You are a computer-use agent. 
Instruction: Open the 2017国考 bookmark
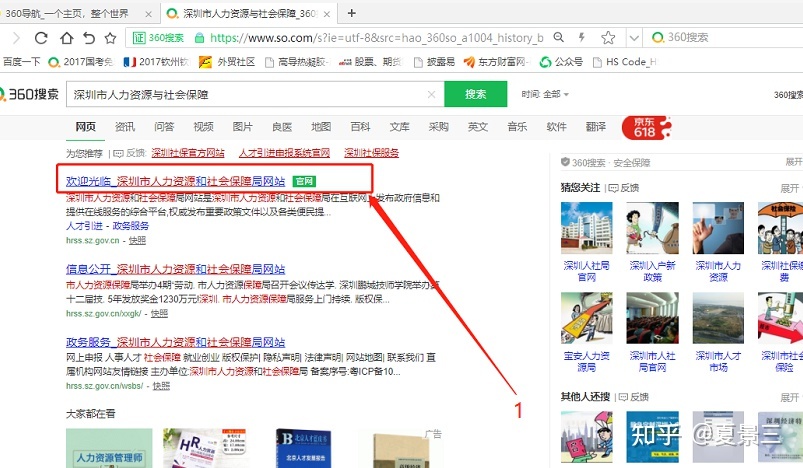(x=80, y=62)
